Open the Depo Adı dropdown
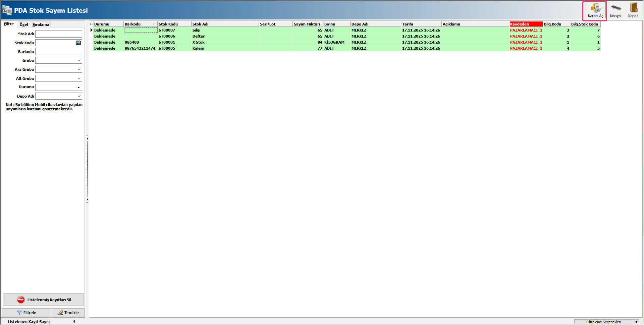 click(79, 96)
